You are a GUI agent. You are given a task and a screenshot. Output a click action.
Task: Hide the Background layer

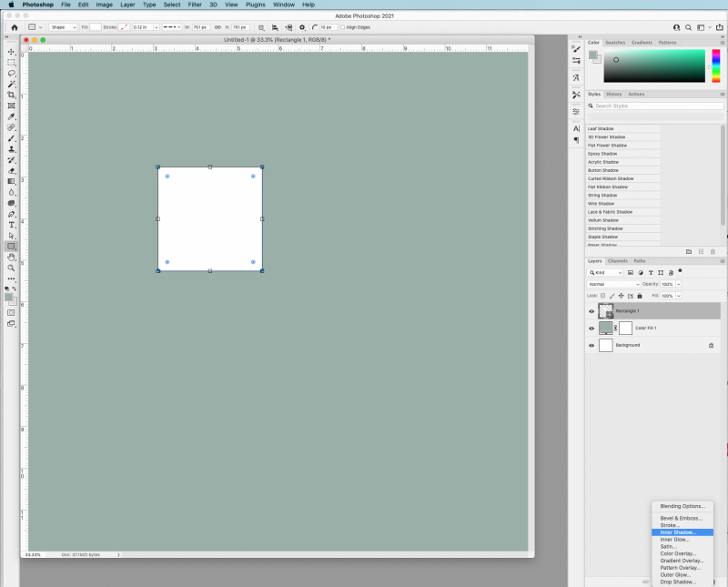(x=591, y=346)
